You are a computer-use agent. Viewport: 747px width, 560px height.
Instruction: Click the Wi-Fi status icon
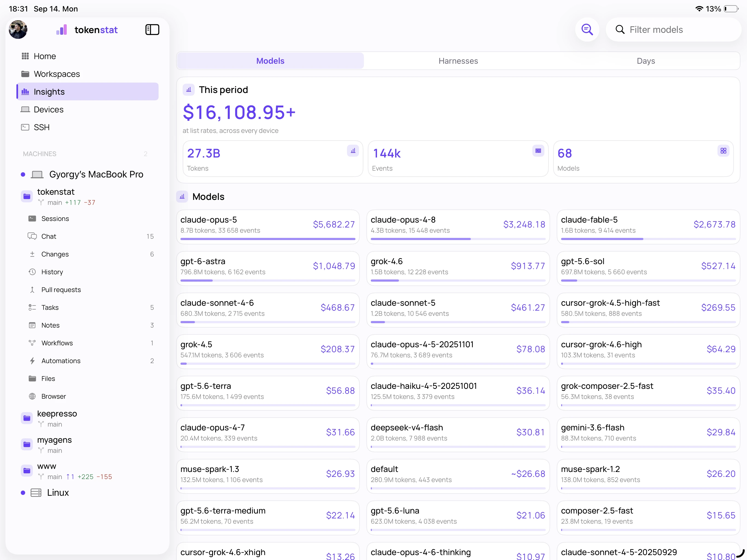699,9
